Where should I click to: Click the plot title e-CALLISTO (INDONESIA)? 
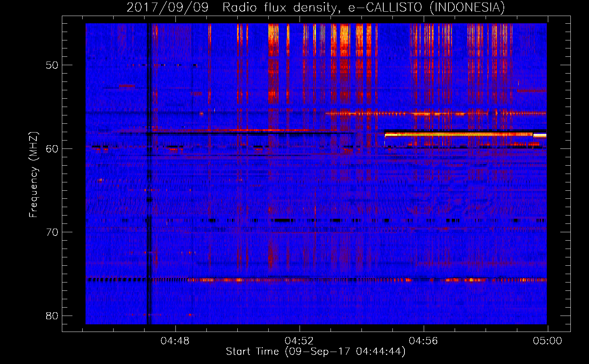426,7
